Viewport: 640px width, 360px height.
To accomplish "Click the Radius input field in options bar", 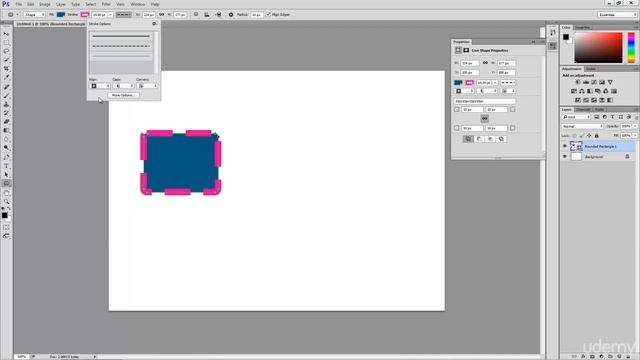I will (x=256, y=15).
